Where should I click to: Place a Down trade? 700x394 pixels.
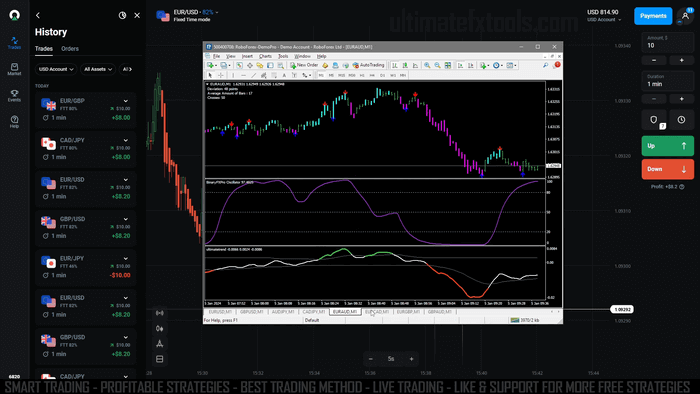point(667,169)
